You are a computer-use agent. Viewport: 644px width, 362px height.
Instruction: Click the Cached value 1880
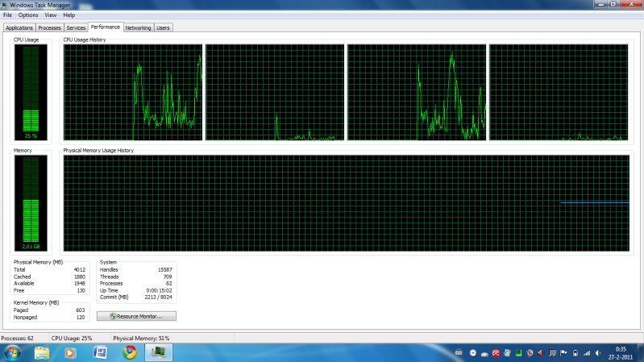[80, 277]
